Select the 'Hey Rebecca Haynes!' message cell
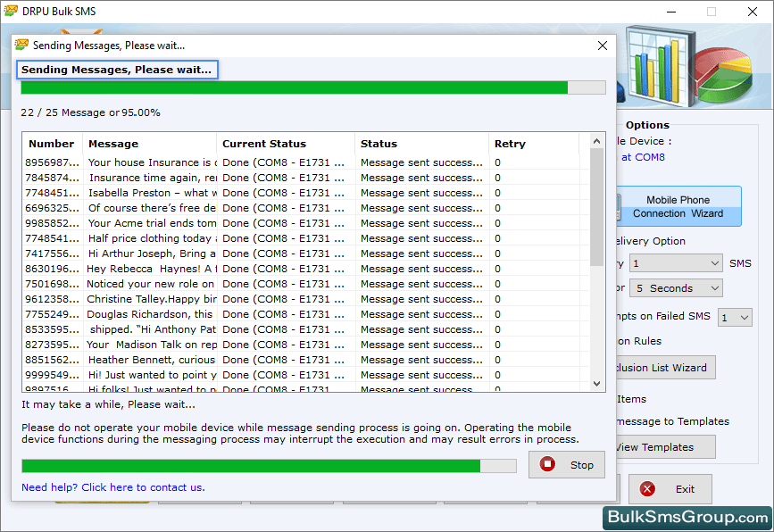The height and width of the screenshot is (532, 774). 152,269
